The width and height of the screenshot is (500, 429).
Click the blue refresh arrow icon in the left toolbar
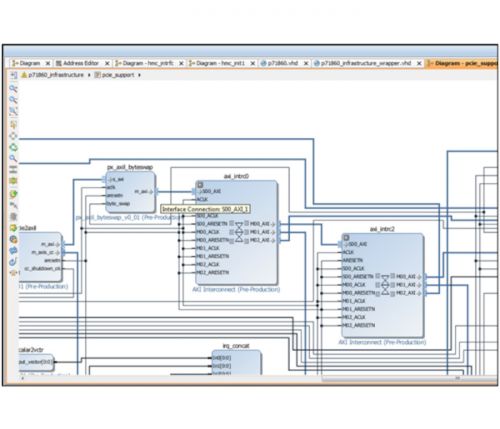click(13, 262)
